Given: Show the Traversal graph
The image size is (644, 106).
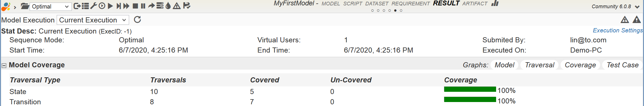Looking at the screenshot, I should [539, 65].
